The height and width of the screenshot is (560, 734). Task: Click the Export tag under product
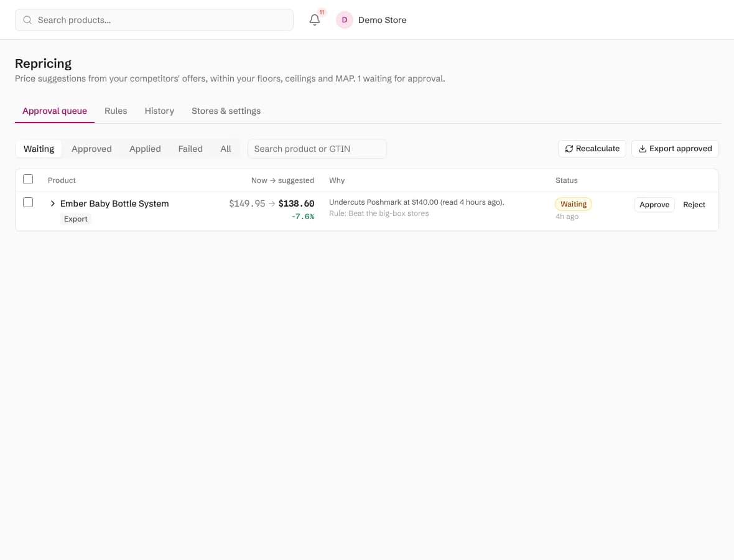tap(75, 219)
